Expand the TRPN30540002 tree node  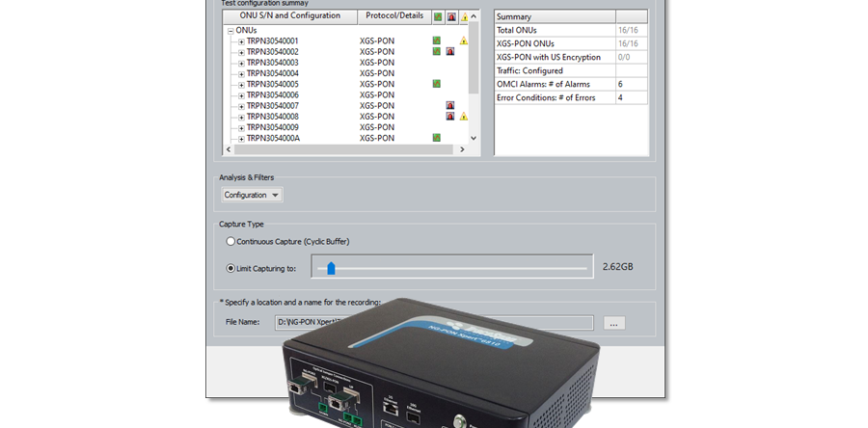coord(241,52)
